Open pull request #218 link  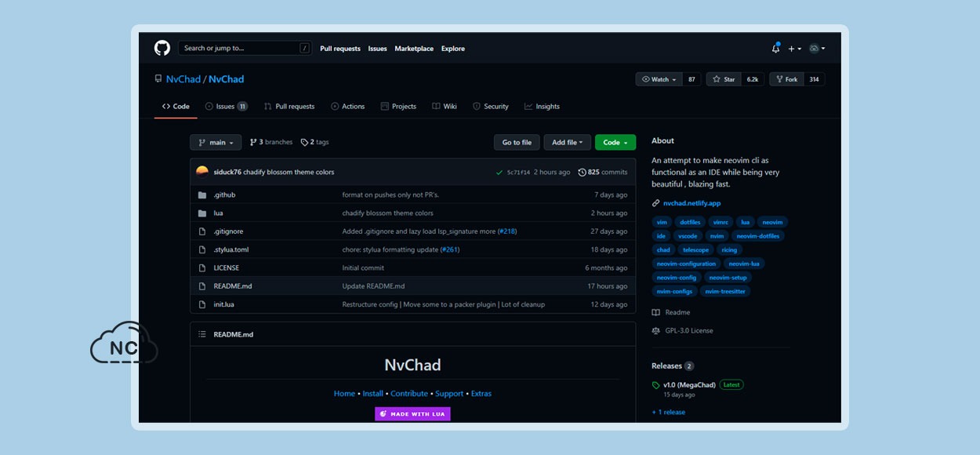click(507, 231)
